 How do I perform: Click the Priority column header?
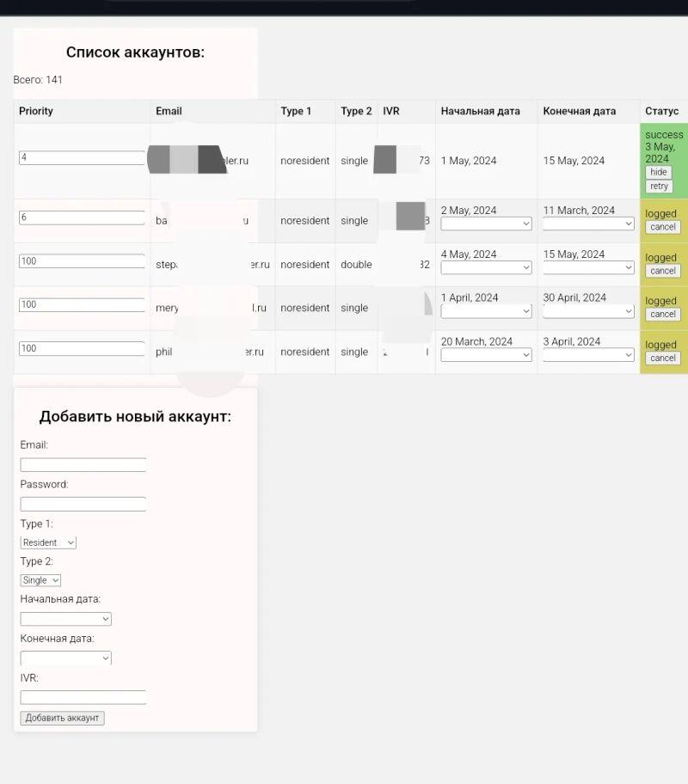(36, 111)
